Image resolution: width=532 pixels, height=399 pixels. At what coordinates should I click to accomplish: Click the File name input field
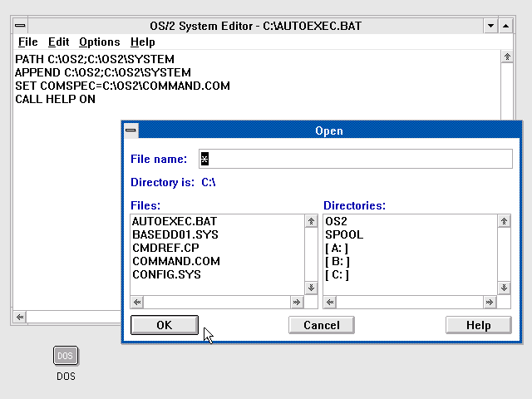click(x=356, y=159)
